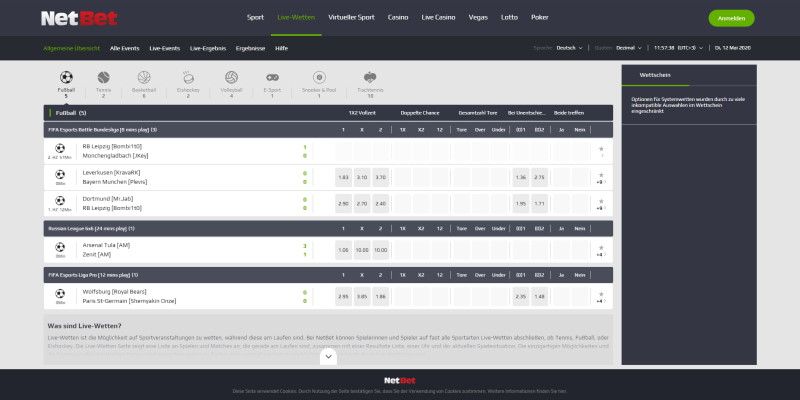Collapse the FIFA Esports Liga Pro section

(x=328, y=275)
